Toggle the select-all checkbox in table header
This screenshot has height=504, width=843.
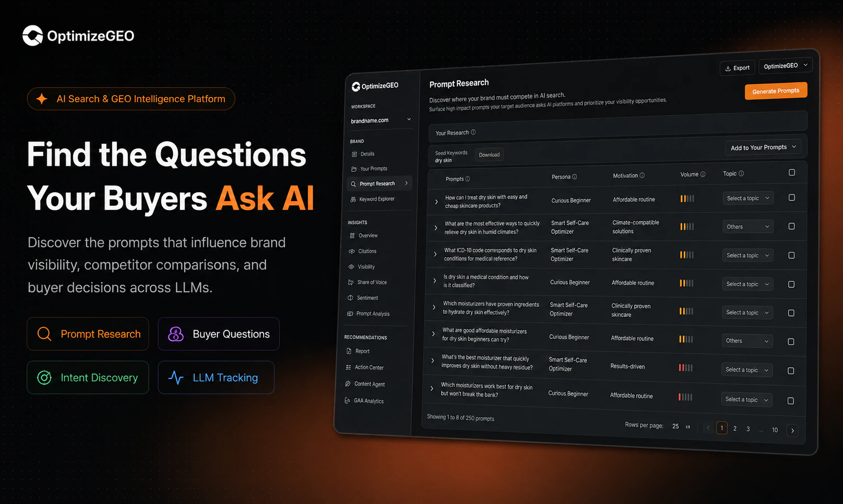[792, 173]
